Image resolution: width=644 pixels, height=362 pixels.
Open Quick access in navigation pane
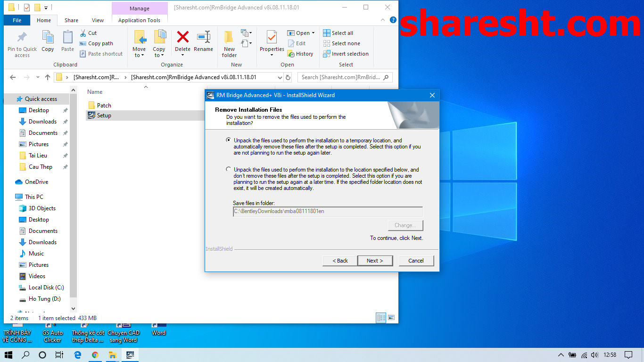point(41,99)
